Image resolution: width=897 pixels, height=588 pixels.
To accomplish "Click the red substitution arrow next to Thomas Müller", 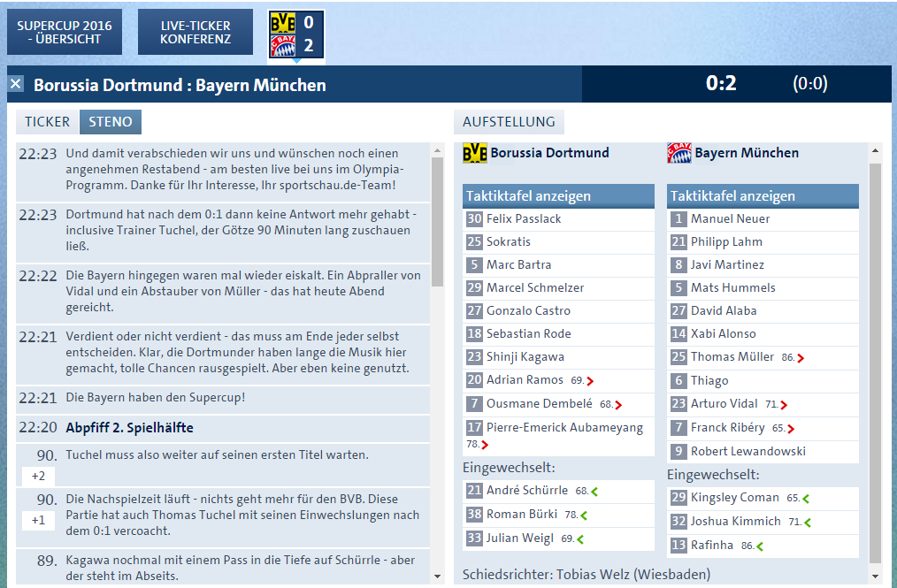I will tap(801, 358).
